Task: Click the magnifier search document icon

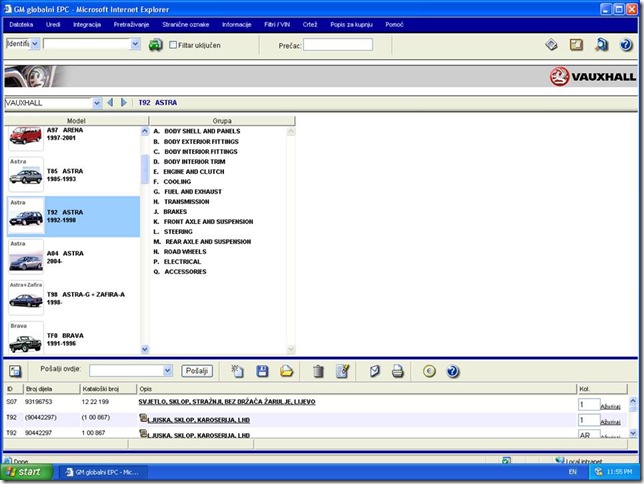Action: [602, 44]
